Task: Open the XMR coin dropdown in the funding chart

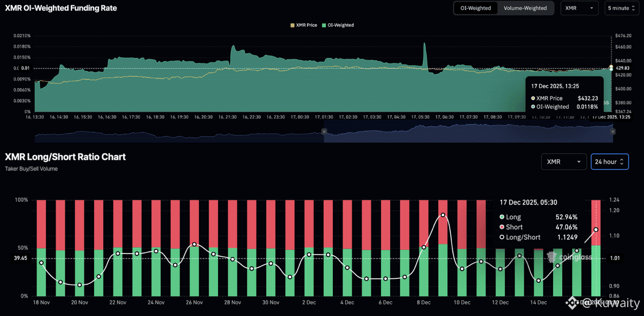Action: (579, 8)
